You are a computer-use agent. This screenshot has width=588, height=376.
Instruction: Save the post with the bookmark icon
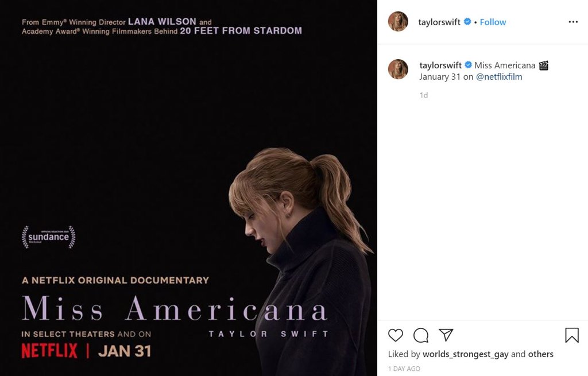pos(572,335)
